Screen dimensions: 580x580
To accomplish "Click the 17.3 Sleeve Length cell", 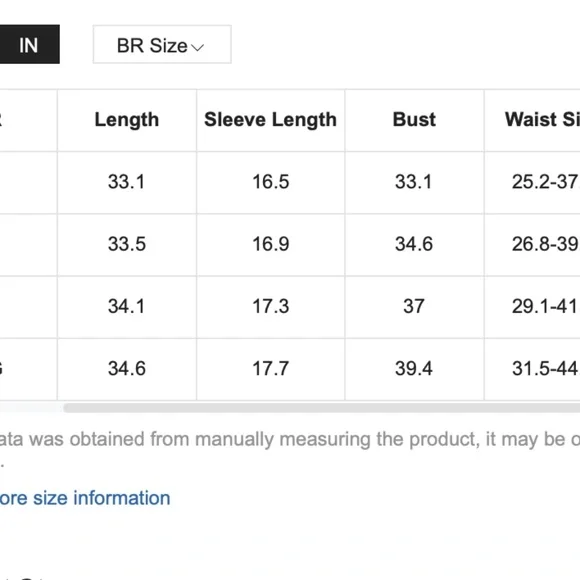I will point(271,307).
